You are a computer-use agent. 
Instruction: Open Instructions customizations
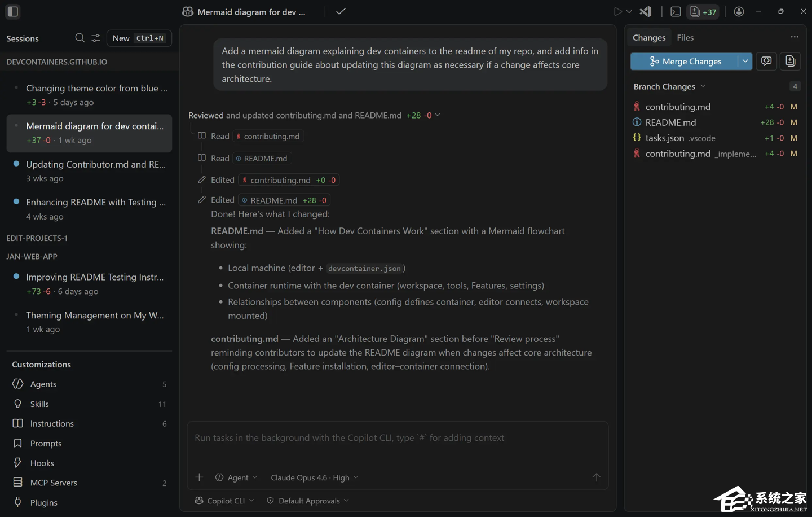tap(89, 423)
